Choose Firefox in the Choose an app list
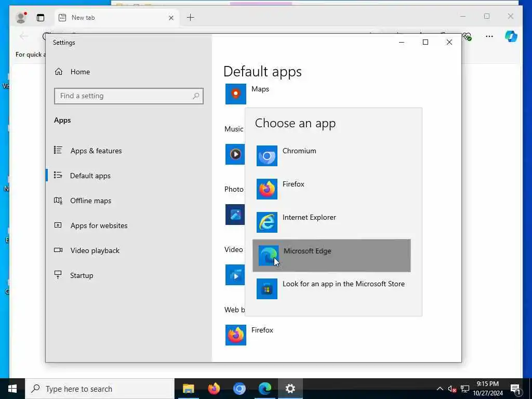 331,189
